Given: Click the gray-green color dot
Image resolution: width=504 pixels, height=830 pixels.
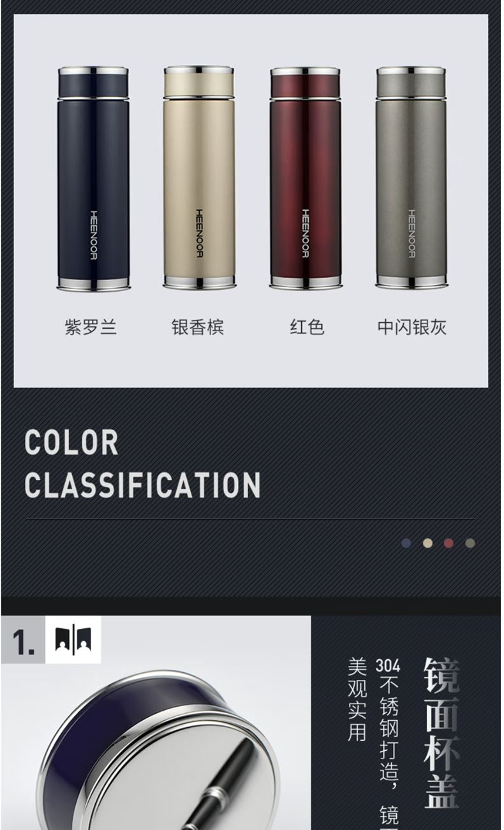Looking at the screenshot, I should click(470, 543).
